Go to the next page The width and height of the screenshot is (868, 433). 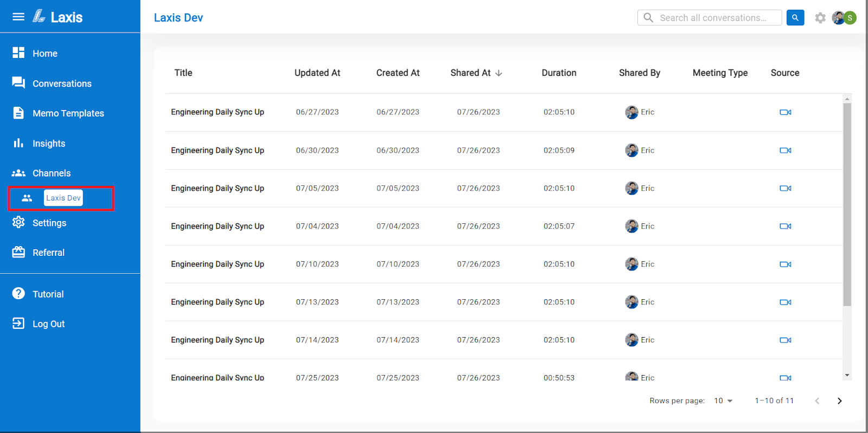point(839,401)
